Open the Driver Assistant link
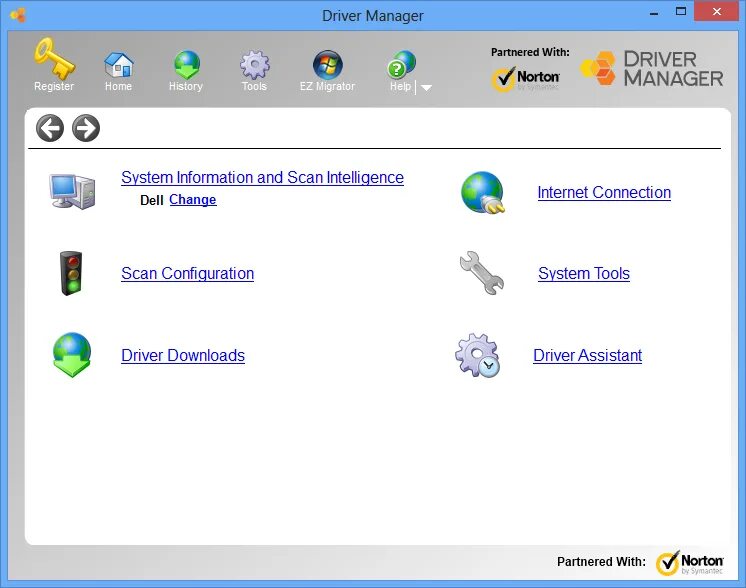746x588 pixels. [x=588, y=355]
